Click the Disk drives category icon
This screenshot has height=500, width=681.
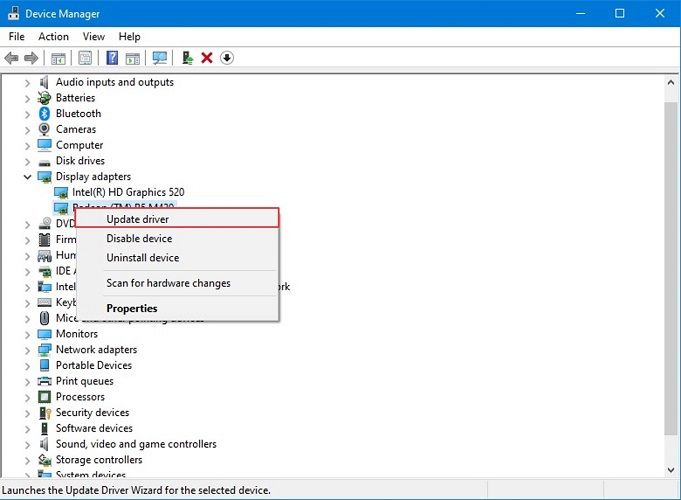(44, 162)
